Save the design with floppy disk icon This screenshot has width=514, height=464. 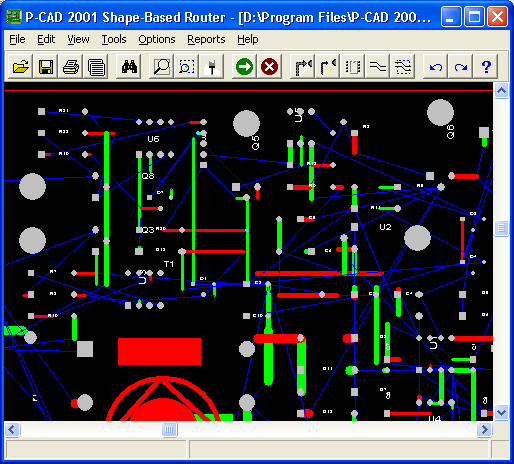[46, 67]
